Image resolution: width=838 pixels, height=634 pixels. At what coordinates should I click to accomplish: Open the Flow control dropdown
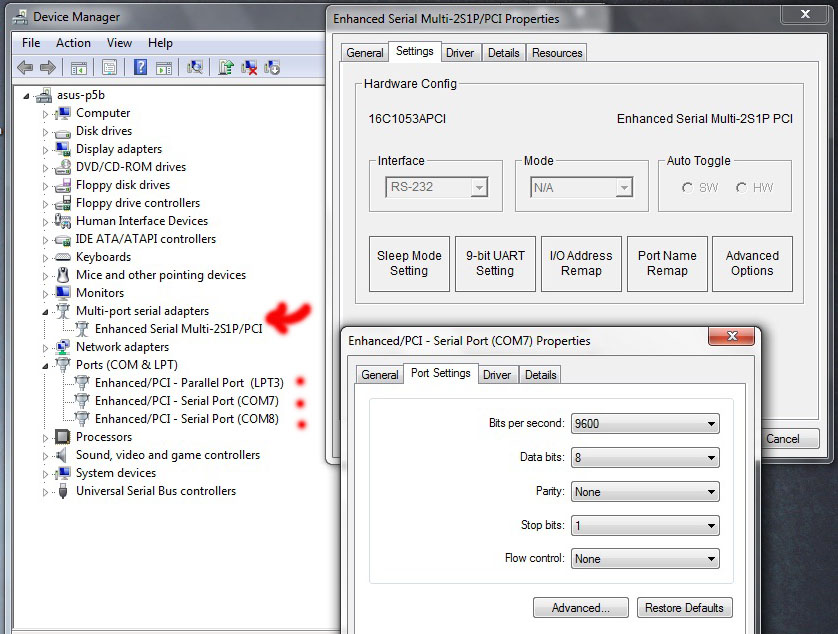point(645,560)
